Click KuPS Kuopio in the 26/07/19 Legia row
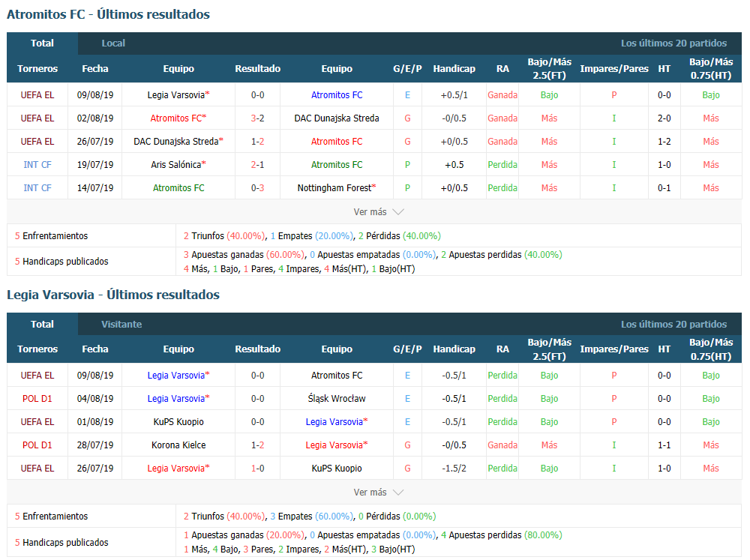This screenshot has height=560, width=750. coord(337,469)
